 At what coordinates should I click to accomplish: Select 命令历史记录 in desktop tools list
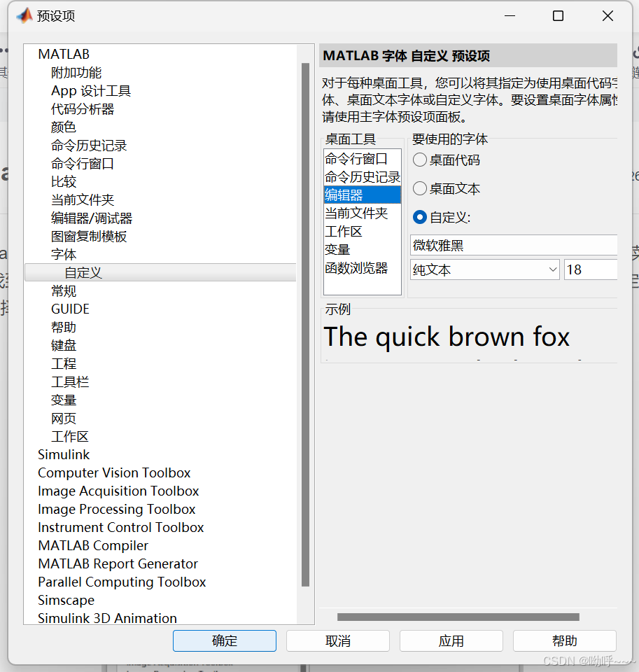(x=362, y=176)
